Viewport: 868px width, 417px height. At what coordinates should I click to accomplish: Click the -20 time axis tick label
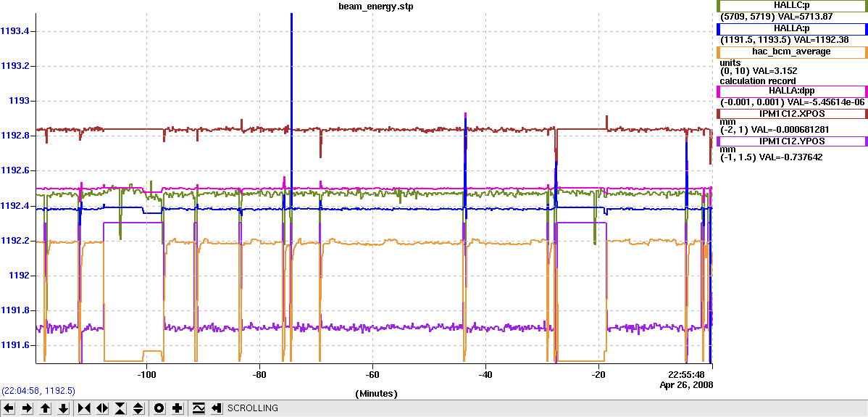[x=598, y=373]
